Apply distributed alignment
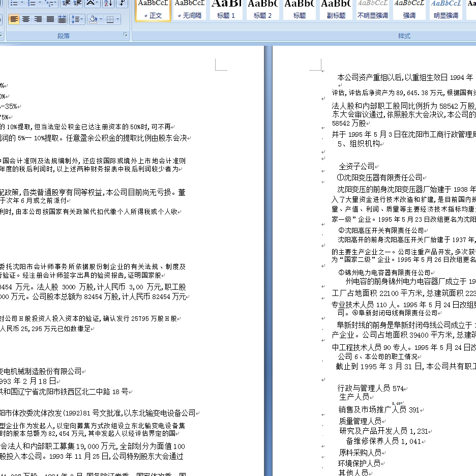Image resolution: width=476 pixels, height=476 pixels. (62, 19)
